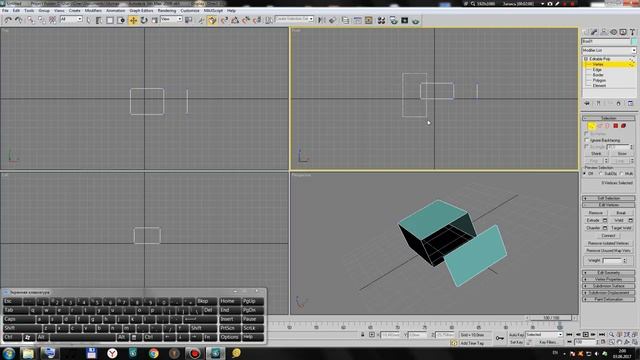Open the Display command panel tab
Image resolution: width=640 pixels, height=360 pixels.
(623, 32)
